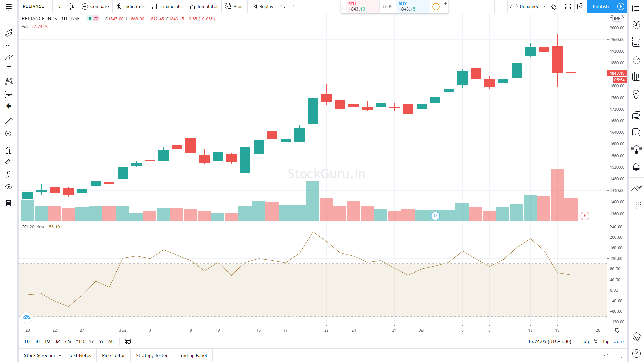Open the Gann and Fibonacci tools
This screenshot has height=362, width=644.
coord(9,45)
